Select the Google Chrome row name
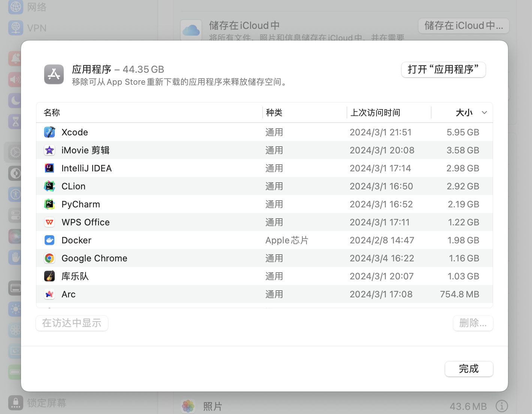The height and width of the screenshot is (414, 532). pyautogui.click(x=94, y=258)
